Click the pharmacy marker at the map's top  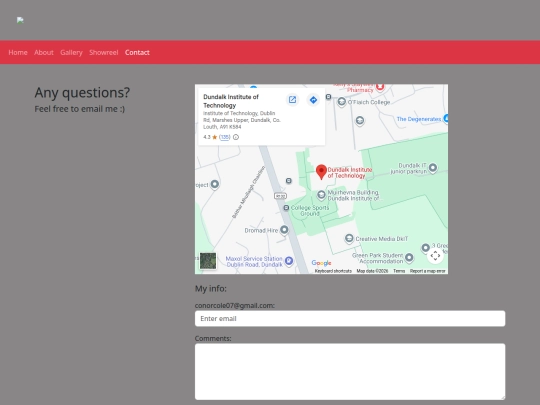pyautogui.click(x=380, y=87)
